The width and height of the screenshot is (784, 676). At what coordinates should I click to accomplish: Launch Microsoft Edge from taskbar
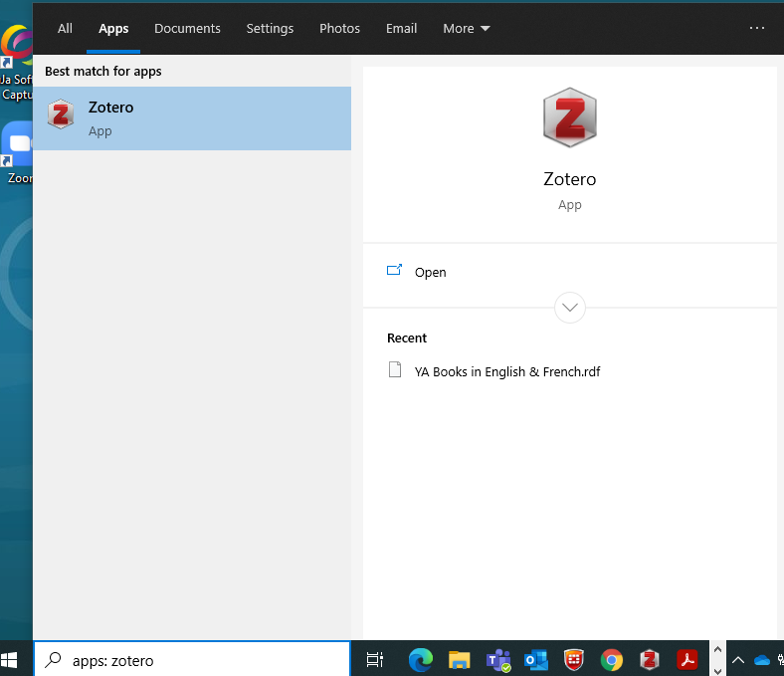pyautogui.click(x=421, y=660)
